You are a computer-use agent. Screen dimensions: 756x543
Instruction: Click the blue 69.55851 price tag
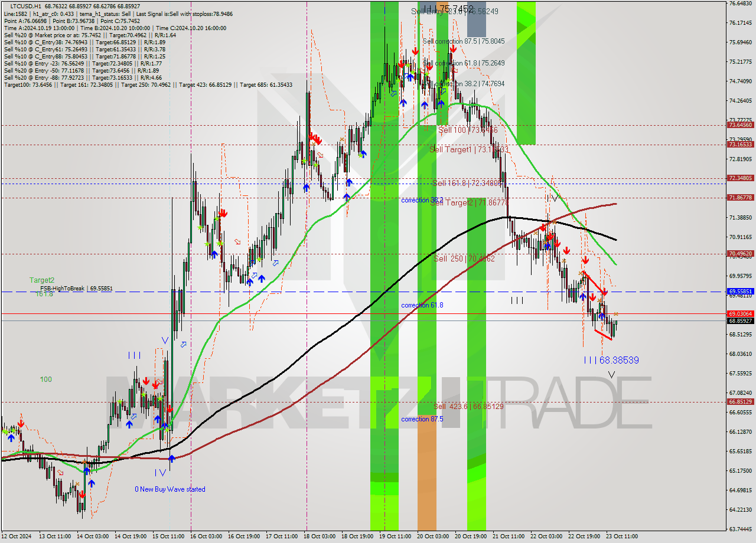740,292
